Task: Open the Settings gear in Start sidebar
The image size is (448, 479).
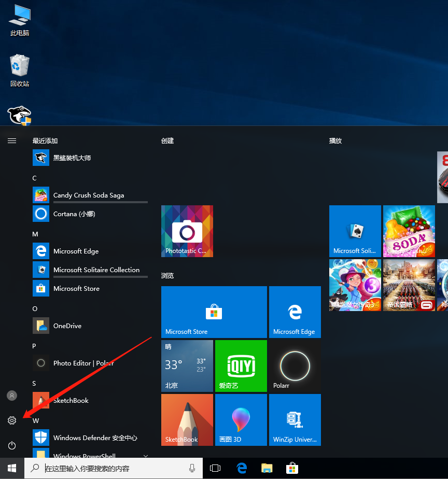Action: (x=12, y=420)
